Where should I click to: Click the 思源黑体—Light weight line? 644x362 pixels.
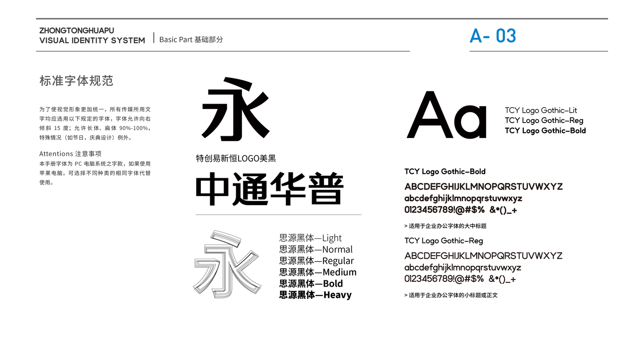pos(311,238)
